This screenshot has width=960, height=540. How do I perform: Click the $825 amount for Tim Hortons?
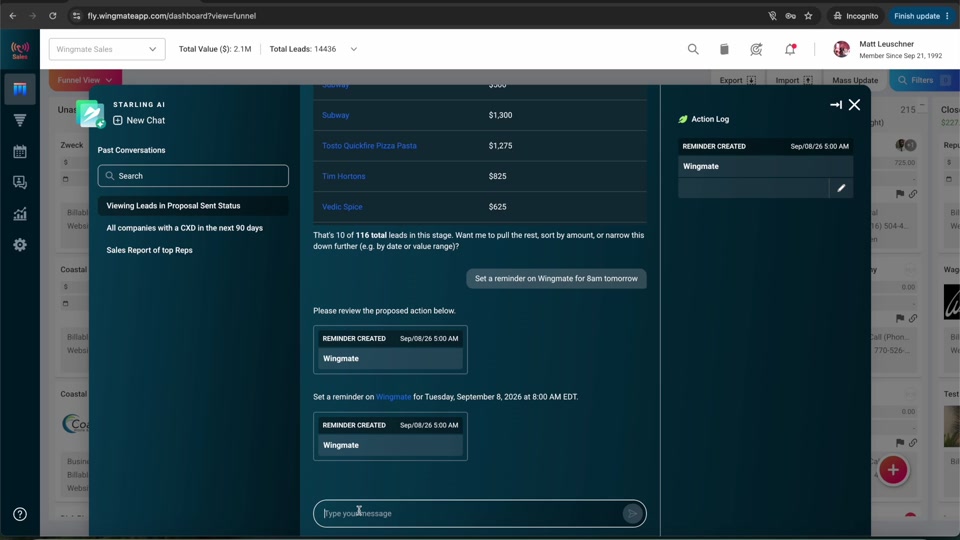pos(497,176)
